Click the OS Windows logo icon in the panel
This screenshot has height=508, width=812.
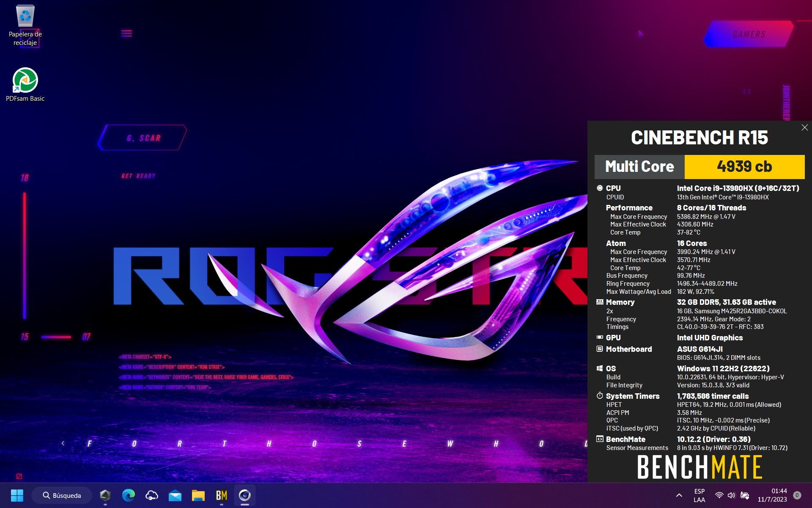(600, 368)
